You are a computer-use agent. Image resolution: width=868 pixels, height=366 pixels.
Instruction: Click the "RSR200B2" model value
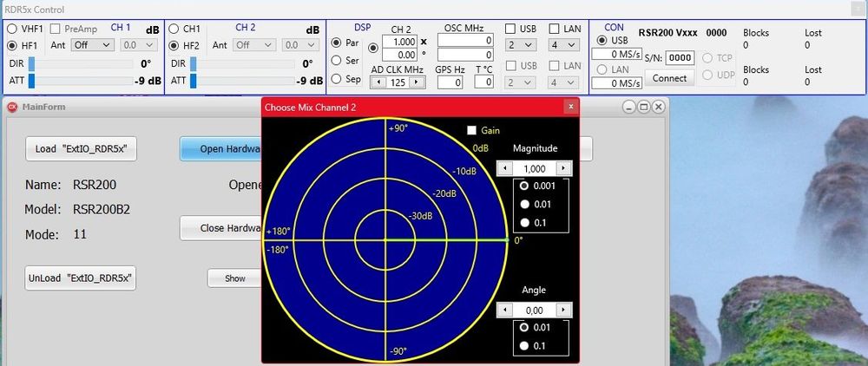(102, 210)
